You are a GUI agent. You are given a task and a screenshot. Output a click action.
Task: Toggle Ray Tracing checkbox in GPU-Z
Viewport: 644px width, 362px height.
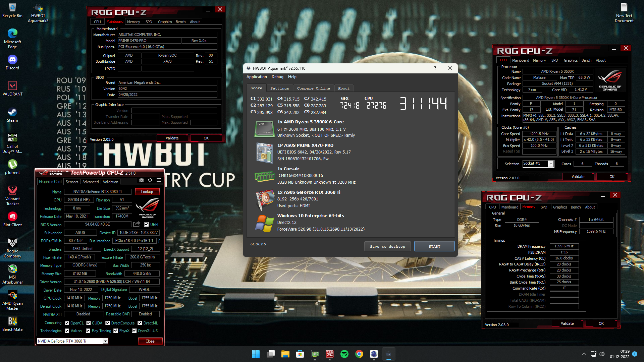point(88,331)
